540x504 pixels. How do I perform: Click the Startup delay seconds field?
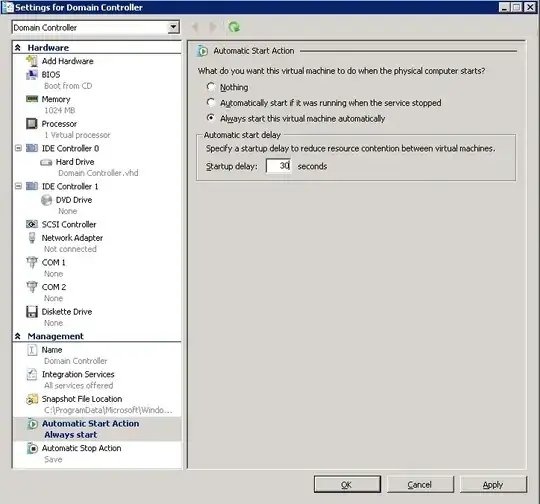point(279,166)
